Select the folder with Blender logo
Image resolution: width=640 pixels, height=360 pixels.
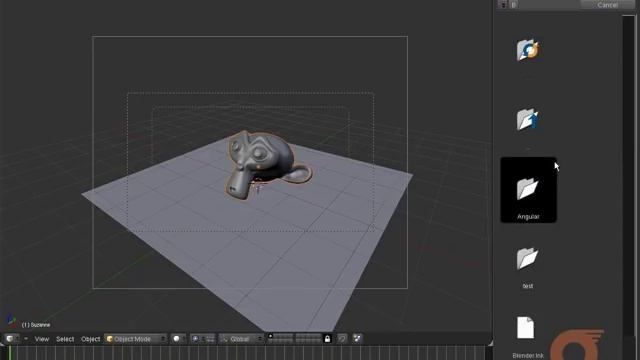coord(528,50)
